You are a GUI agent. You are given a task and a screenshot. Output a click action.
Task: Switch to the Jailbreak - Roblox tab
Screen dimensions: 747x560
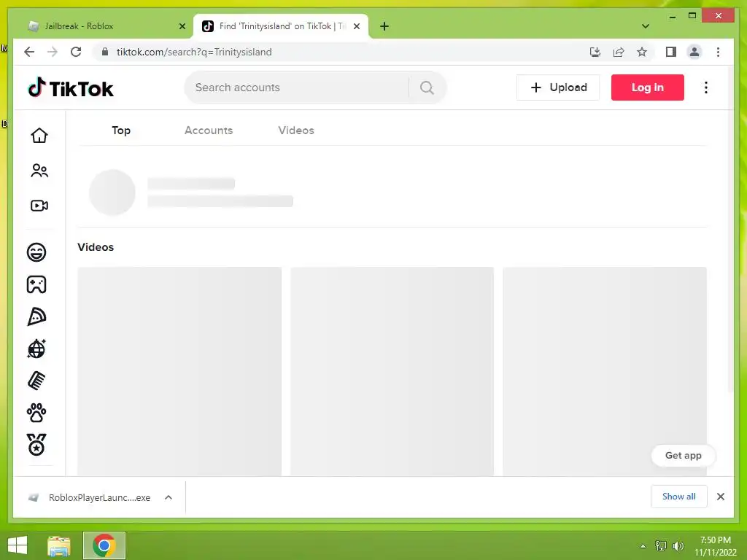click(105, 26)
